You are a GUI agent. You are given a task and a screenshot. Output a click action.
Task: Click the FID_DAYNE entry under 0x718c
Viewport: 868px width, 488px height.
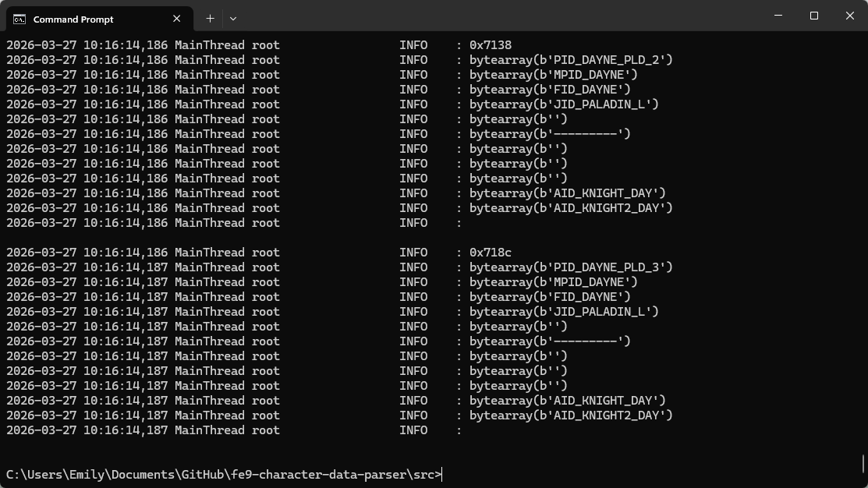tap(549, 297)
